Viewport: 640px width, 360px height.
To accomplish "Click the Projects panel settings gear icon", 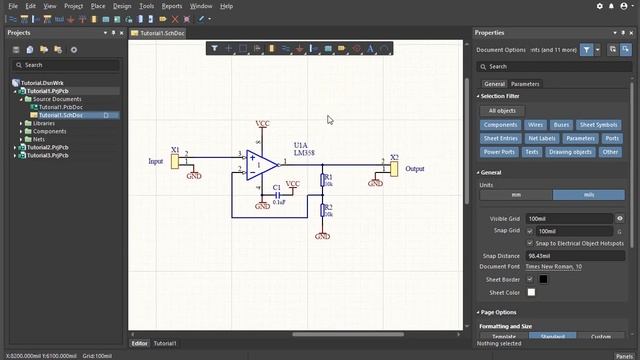I will [74, 50].
